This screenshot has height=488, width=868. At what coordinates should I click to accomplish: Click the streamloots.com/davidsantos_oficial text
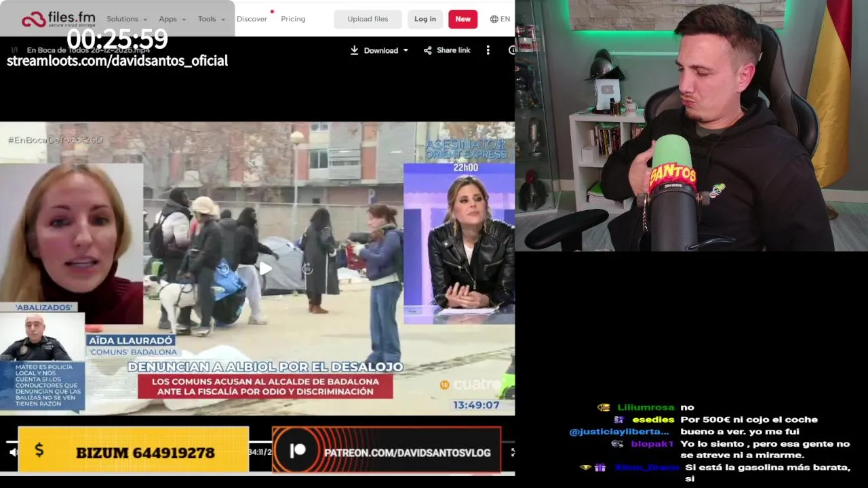click(x=117, y=60)
